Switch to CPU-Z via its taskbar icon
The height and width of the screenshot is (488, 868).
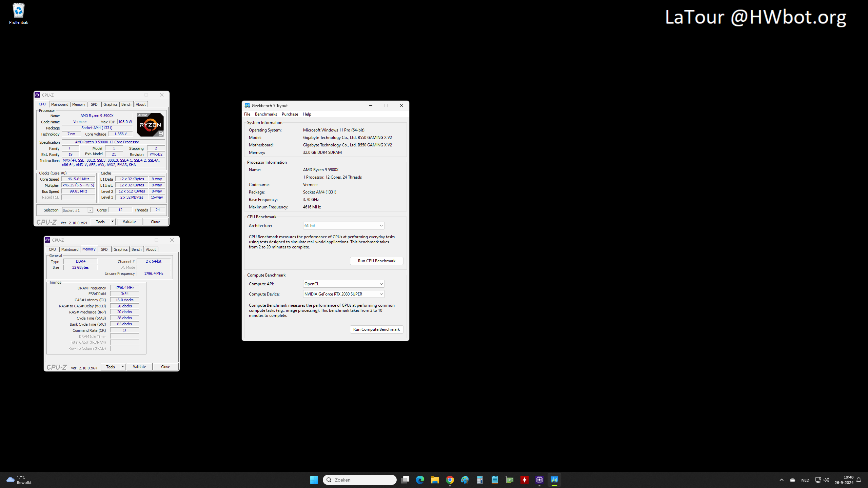[x=539, y=480]
